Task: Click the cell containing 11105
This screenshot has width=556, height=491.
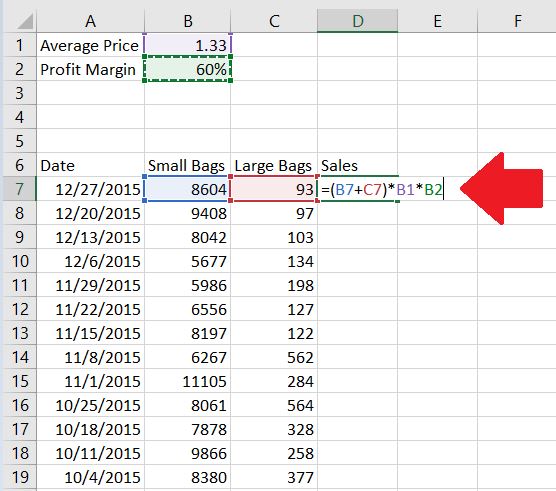Action: point(188,381)
